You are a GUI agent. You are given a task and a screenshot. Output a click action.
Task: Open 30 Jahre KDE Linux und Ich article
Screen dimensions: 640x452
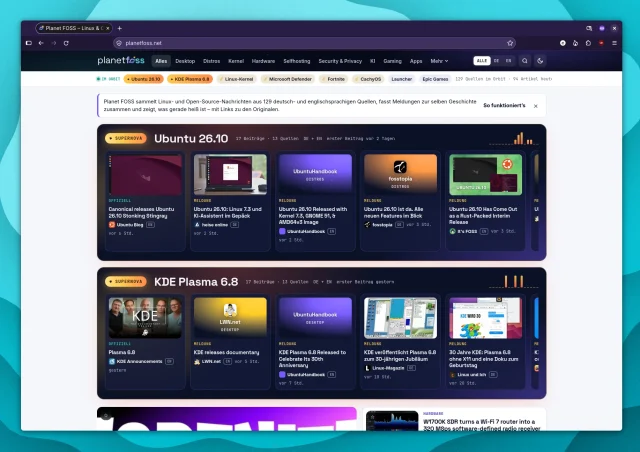(x=484, y=358)
